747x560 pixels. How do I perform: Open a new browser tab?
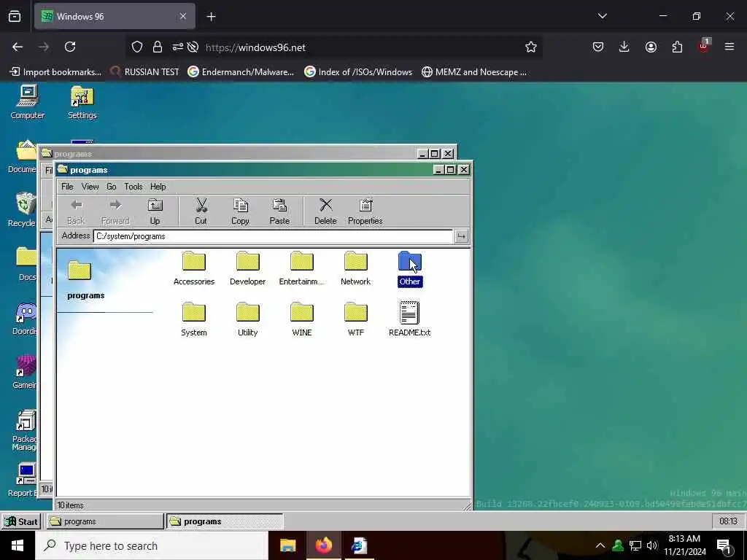click(x=211, y=17)
